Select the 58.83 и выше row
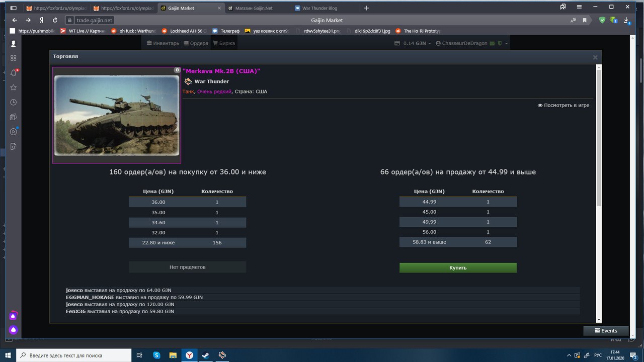The width and height of the screenshot is (644, 362). (458, 242)
